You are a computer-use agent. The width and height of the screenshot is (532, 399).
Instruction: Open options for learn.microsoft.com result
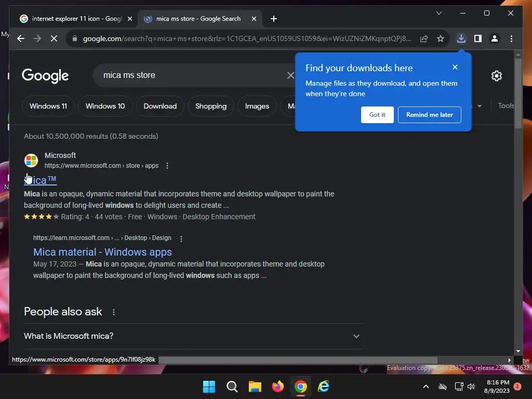pyautogui.click(x=181, y=238)
